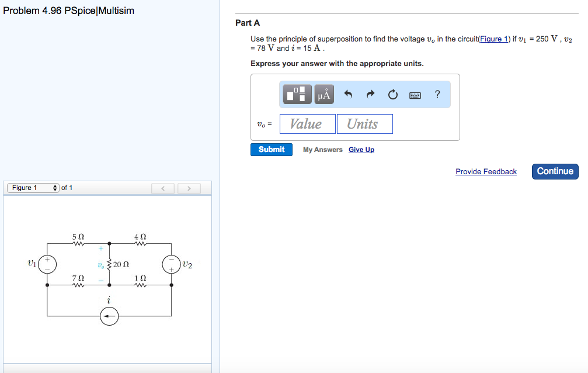Click the previous figure chevron
This screenshot has width=588, height=373.
click(x=163, y=188)
